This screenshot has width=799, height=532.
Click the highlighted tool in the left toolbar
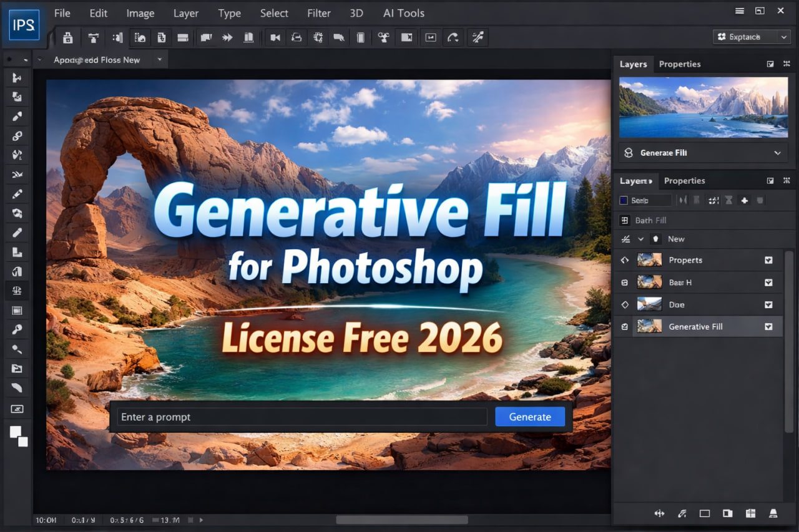[17, 290]
